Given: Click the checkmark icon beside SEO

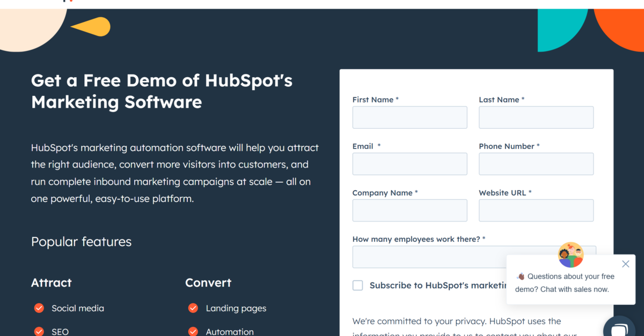Looking at the screenshot, I should point(39,331).
